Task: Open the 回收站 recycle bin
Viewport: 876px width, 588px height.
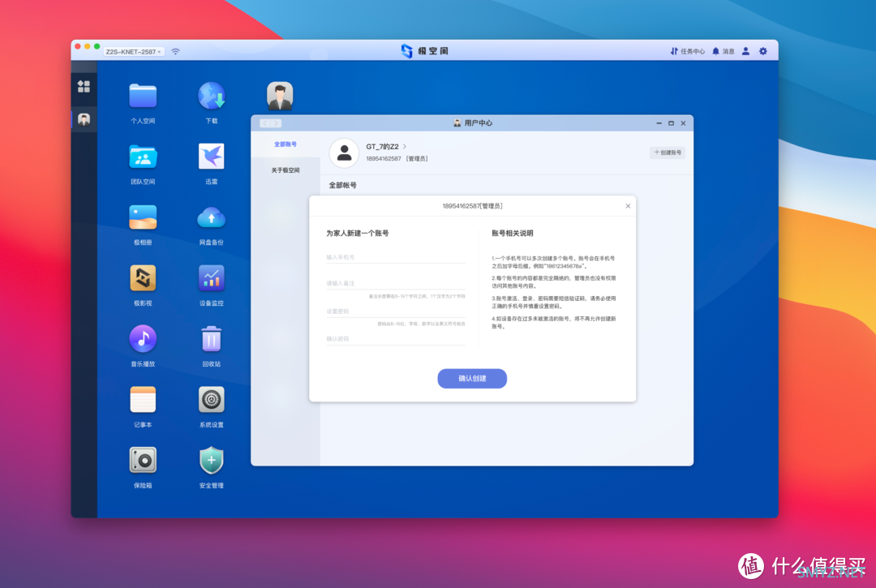Action: [211, 338]
